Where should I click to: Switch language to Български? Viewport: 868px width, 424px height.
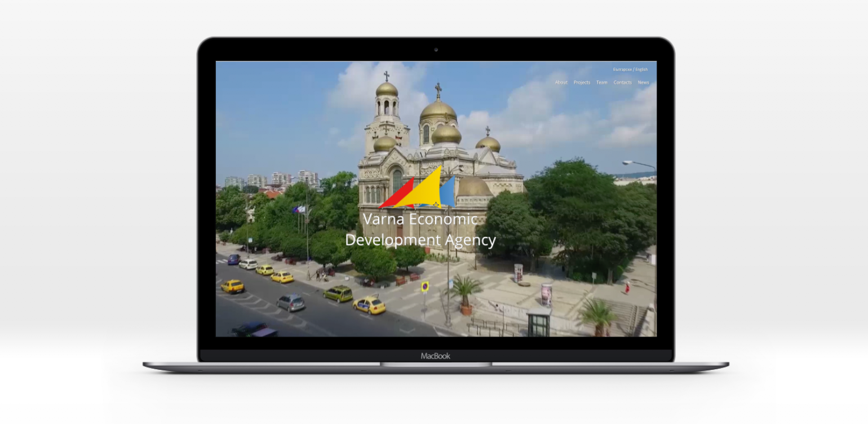point(622,69)
